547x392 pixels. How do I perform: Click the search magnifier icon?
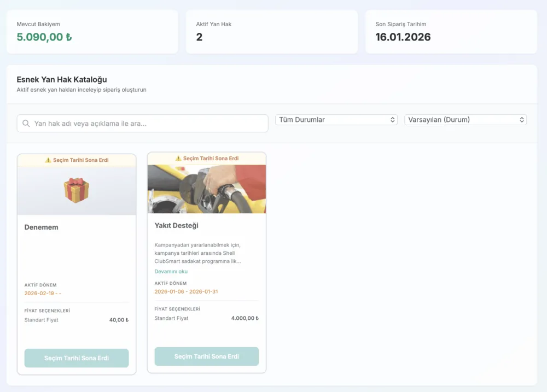[x=26, y=124]
